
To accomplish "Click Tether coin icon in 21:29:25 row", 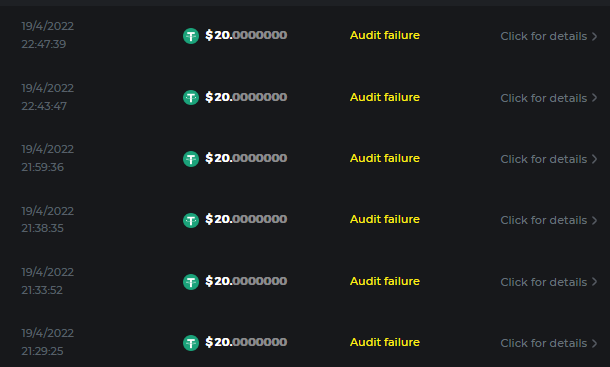I will [191, 343].
